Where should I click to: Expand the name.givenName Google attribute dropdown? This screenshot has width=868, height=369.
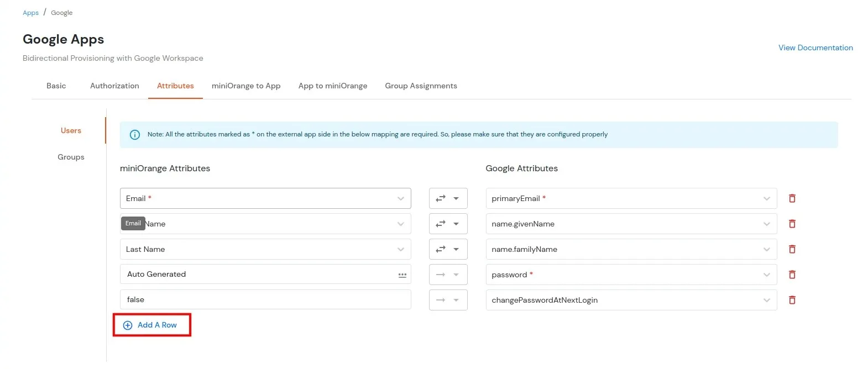(x=631, y=224)
